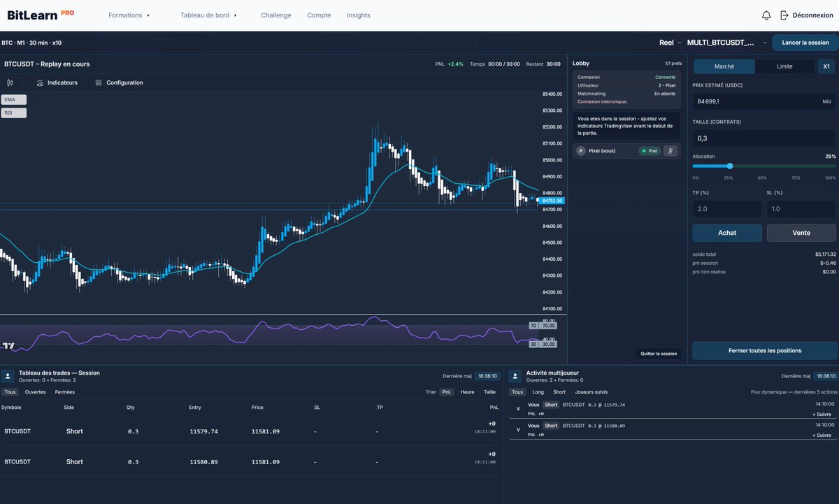Viewport: 839px width, 504px height.
Task: Mute your microphone in the Lobby
Action: 670,150
